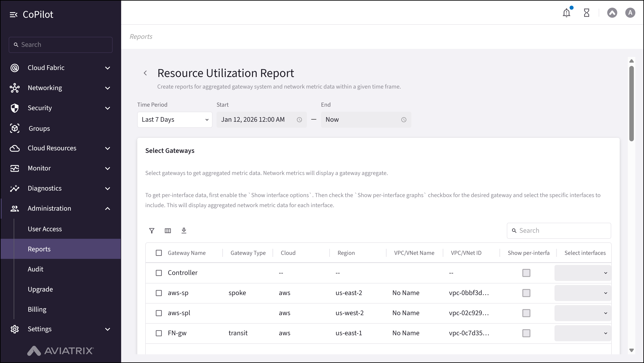The height and width of the screenshot is (363, 644).
Task: Select the aws-sp gateway checkbox
Action: [x=159, y=293]
